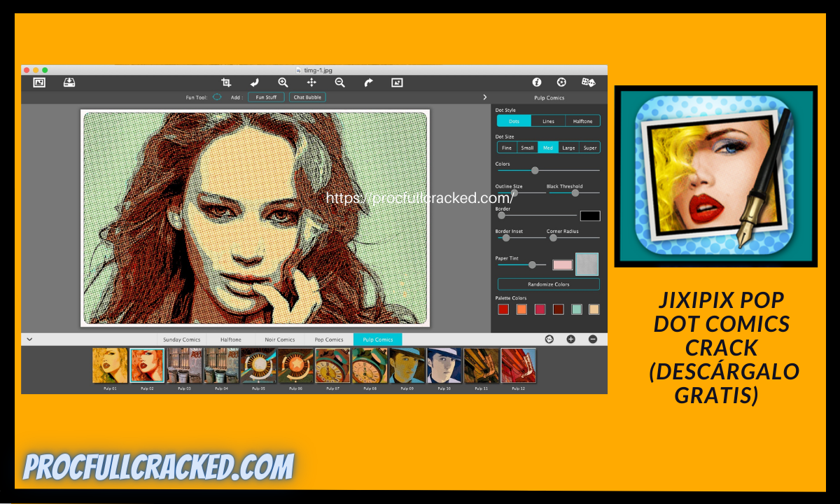Select the Pulp 02 preset thumbnail
This screenshot has width=840, height=504.
pos(147,365)
